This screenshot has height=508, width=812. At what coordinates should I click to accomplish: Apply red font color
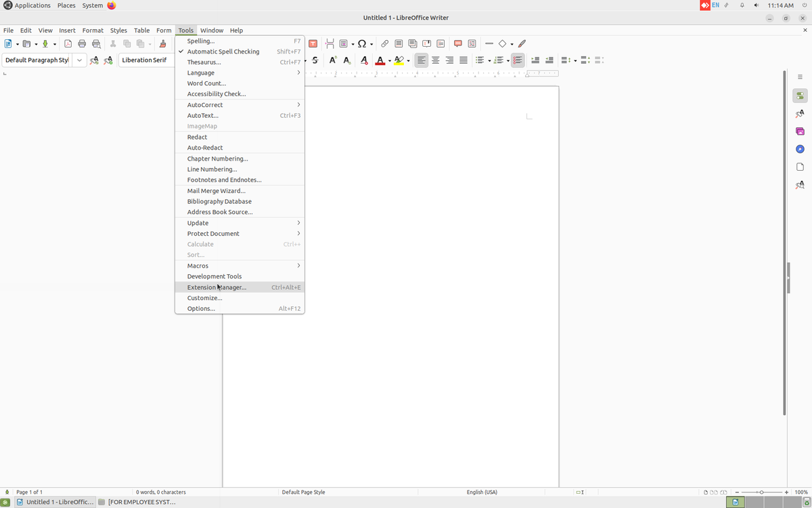[380, 60]
